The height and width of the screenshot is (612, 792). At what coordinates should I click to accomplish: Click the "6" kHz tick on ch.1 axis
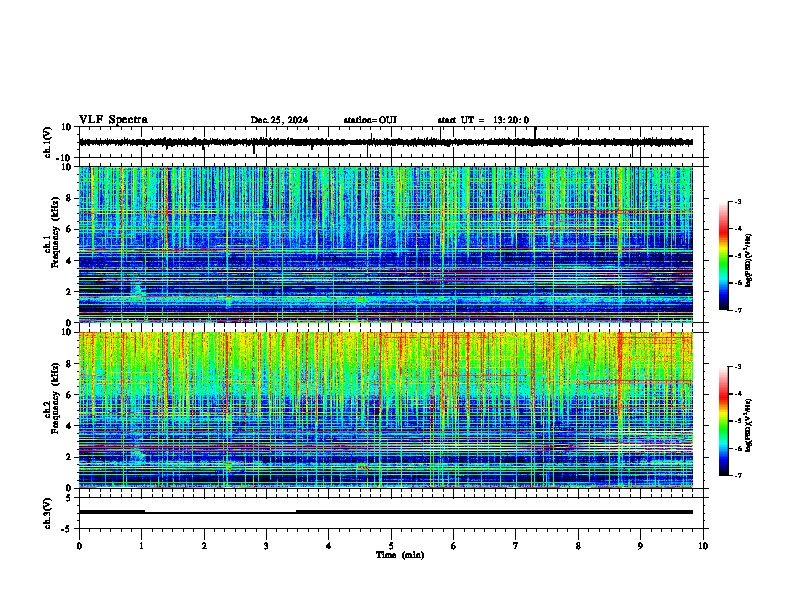click(70, 229)
